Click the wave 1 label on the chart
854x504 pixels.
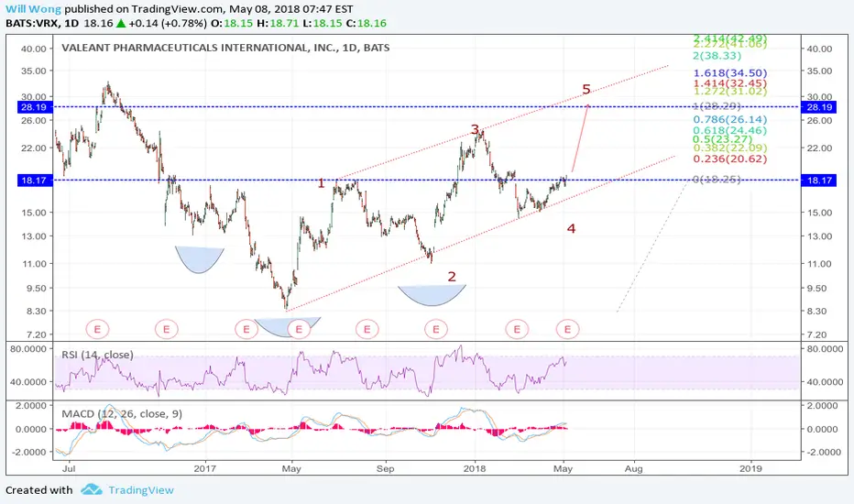(322, 183)
